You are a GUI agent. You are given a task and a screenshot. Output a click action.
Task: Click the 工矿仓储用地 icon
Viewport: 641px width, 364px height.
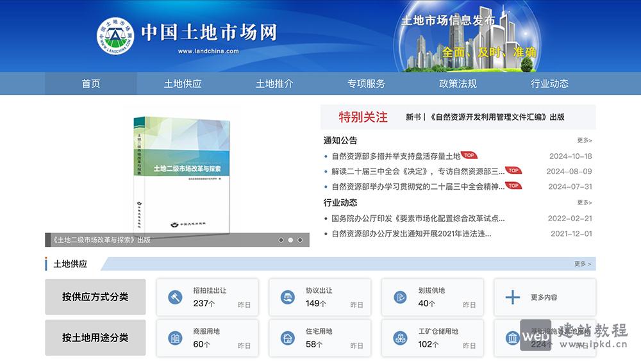click(400, 338)
